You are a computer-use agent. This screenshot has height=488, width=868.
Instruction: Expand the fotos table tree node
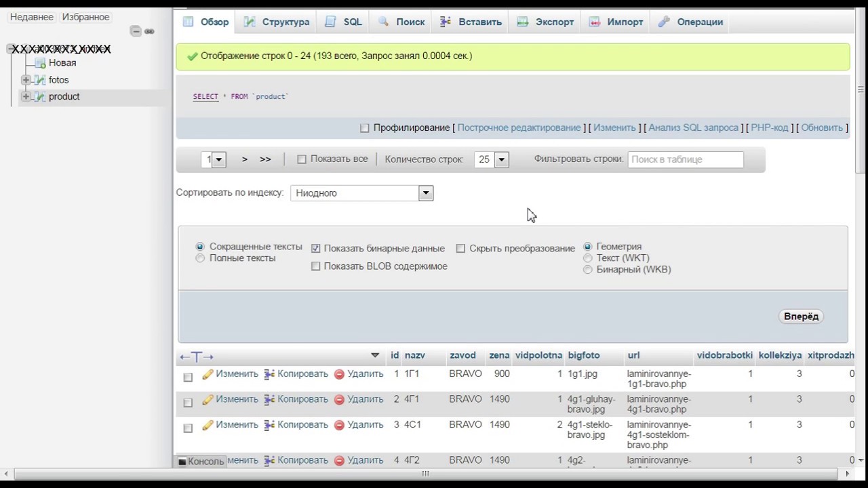(26, 80)
